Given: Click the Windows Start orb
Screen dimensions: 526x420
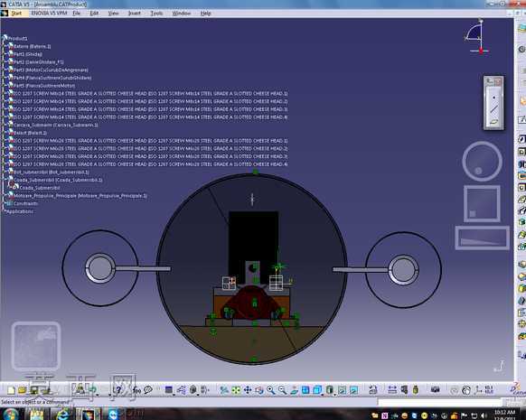Looking at the screenshot, I should coord(11,415).
